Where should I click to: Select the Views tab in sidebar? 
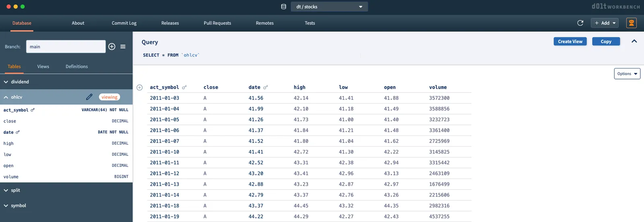(x=43, y=66)
